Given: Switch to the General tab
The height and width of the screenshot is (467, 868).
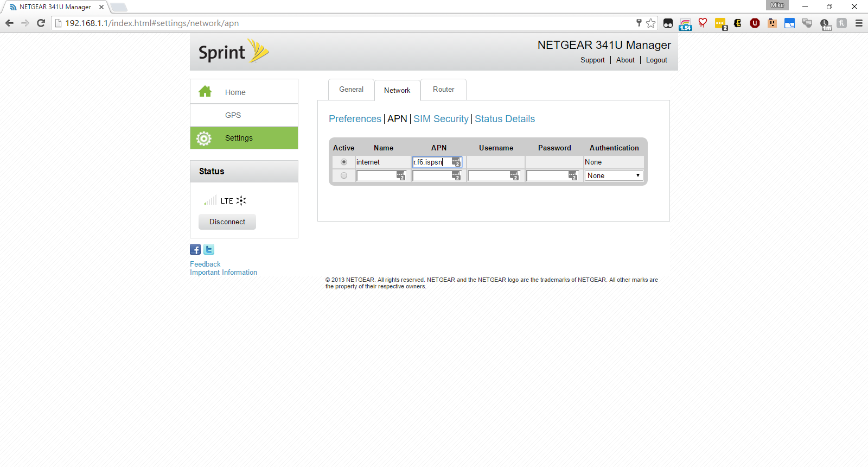Looking at the screenshot, I should [352, 90].
